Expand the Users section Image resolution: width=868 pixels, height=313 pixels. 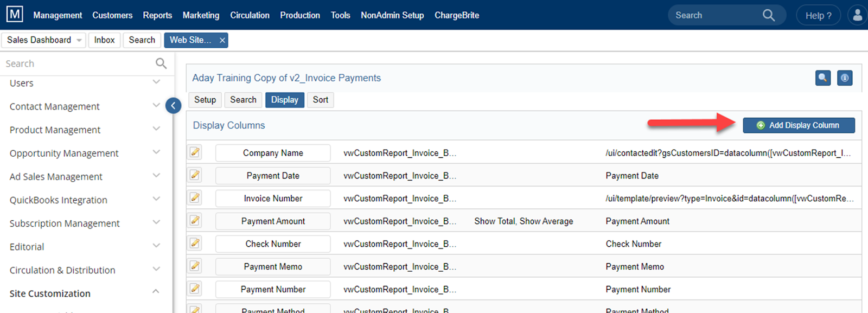(156, 82)
